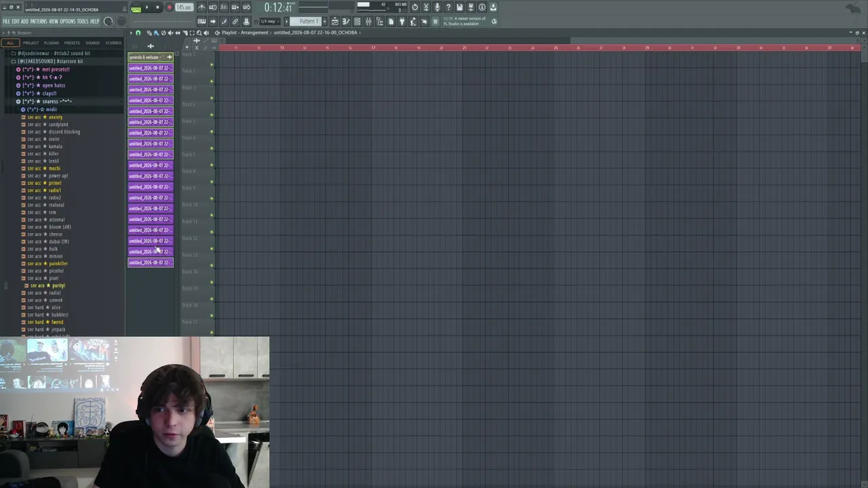Click the download tray icon
Image resolution: width=868 pixels, height=488 pixels.
pos(493,7)
